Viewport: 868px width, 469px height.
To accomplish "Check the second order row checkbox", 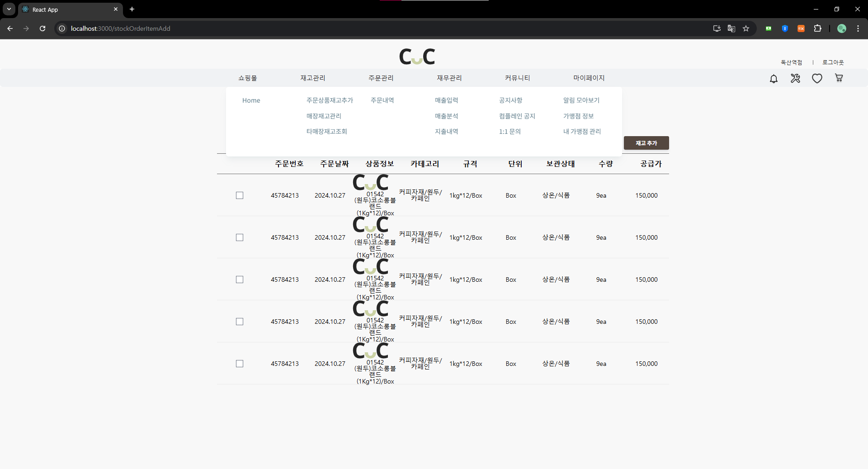I will coord(240,237).
